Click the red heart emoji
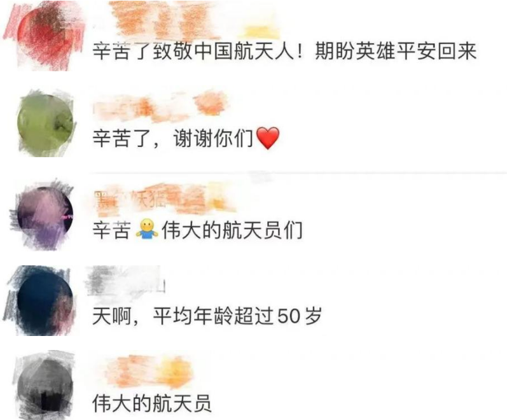The width and height of the screenshot is (507, 420). 268,138
